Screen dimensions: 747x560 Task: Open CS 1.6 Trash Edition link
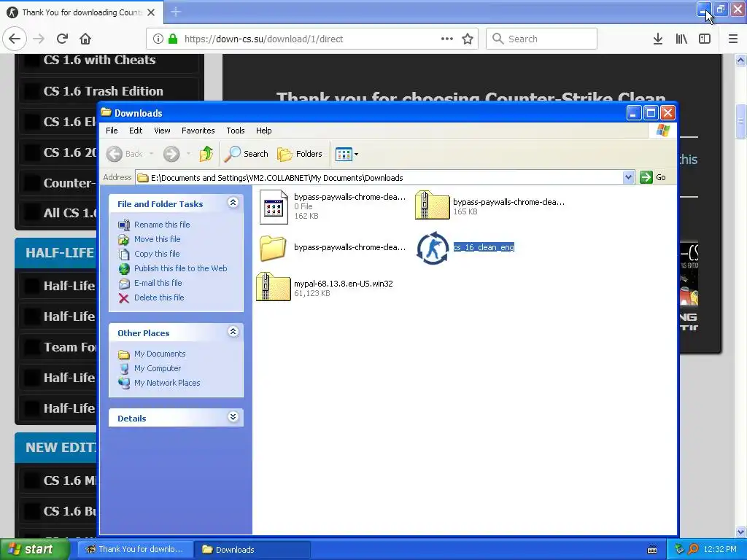click(x=104, y=91)
